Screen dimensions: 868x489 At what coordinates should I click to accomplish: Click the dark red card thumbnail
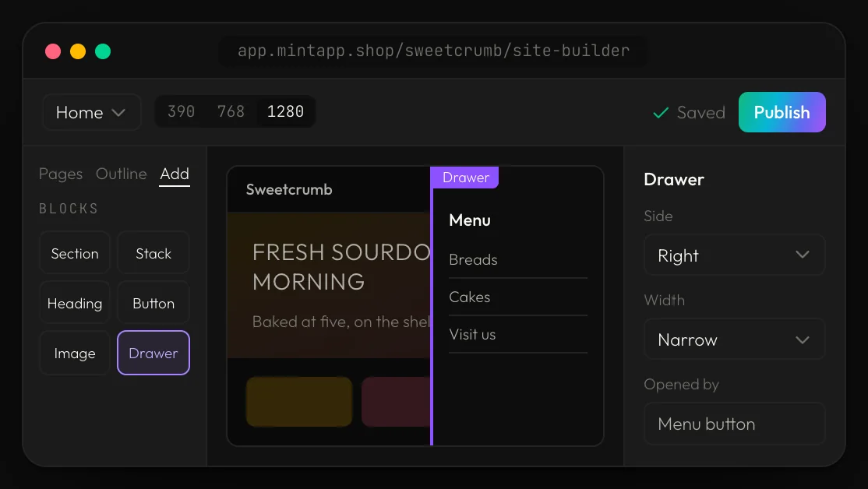[396, 402]
